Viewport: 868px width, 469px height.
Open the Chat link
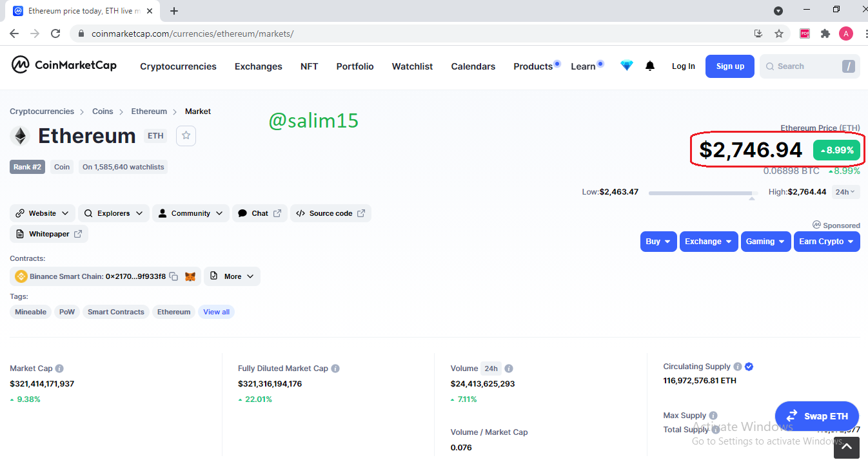click(x=260, y=213)
